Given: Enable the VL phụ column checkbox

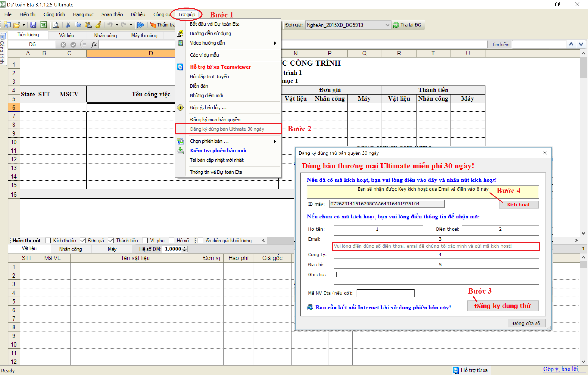Looking at the screenshot, I should coord(145,240).
